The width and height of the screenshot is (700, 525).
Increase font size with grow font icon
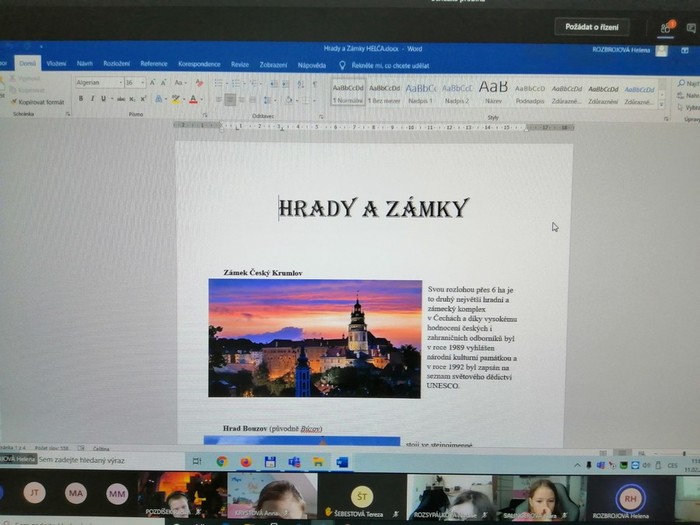pos(153,83)
